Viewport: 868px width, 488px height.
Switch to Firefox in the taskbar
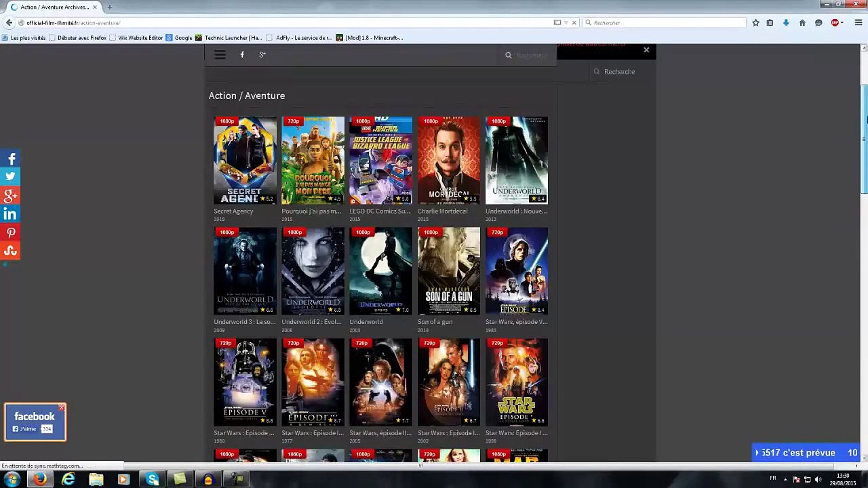click(x=40, y=479)
